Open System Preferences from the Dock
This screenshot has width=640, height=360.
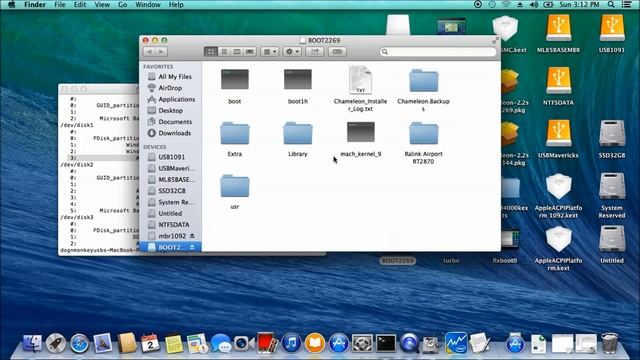[362, 343]
